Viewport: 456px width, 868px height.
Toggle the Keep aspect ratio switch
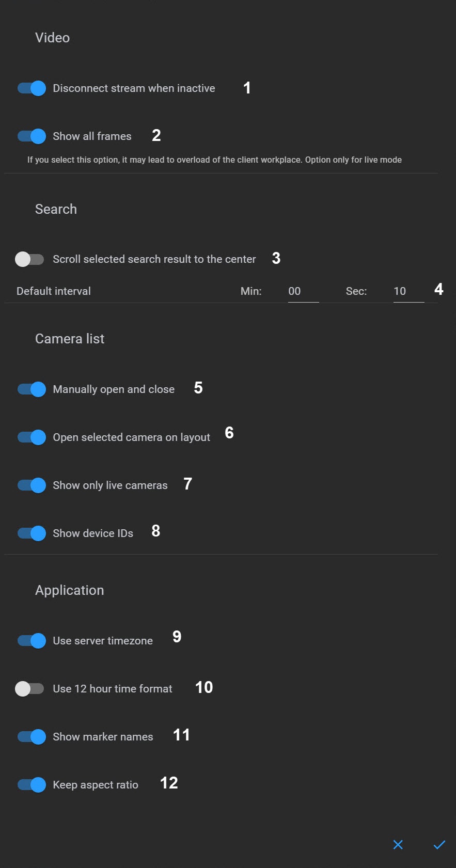pyautogui.click(x=32, y=785)
